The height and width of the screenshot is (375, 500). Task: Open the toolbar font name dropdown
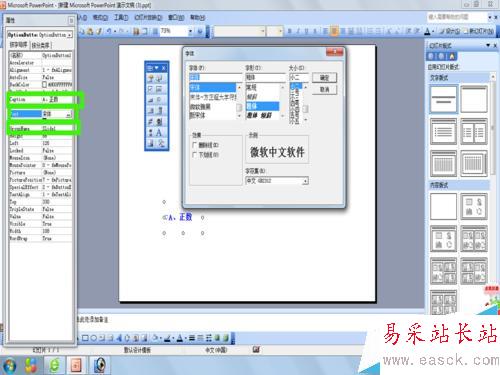point(263,31)
